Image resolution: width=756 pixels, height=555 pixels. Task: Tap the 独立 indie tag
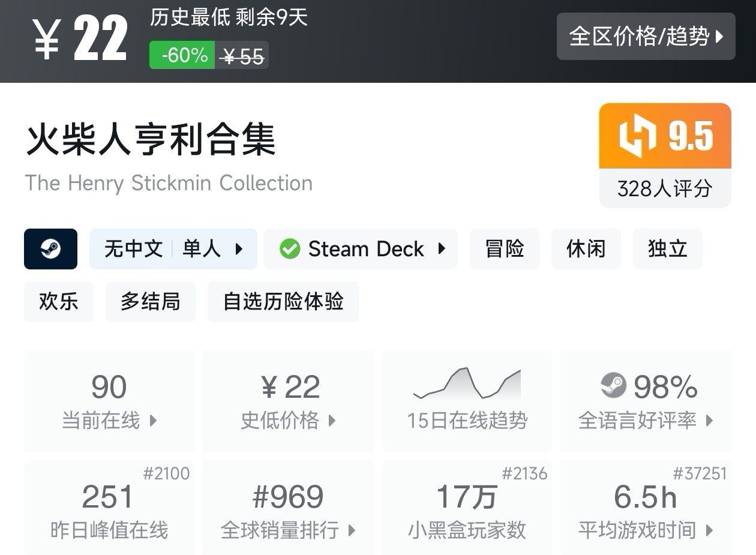667,249
